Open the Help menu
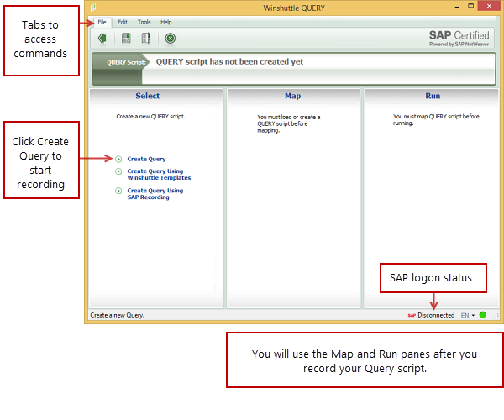This screenshot has height=420, width=504. (165, 22)
